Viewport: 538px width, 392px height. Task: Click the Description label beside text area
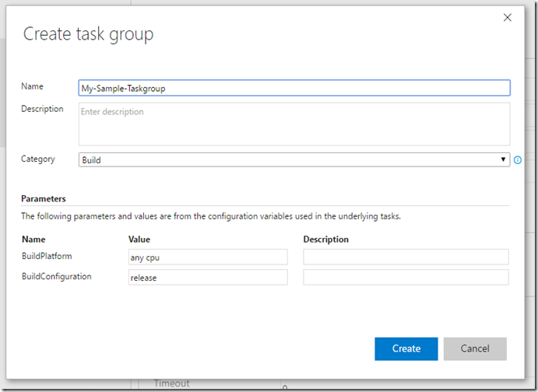pyautogui.click(x=42, y=109)
